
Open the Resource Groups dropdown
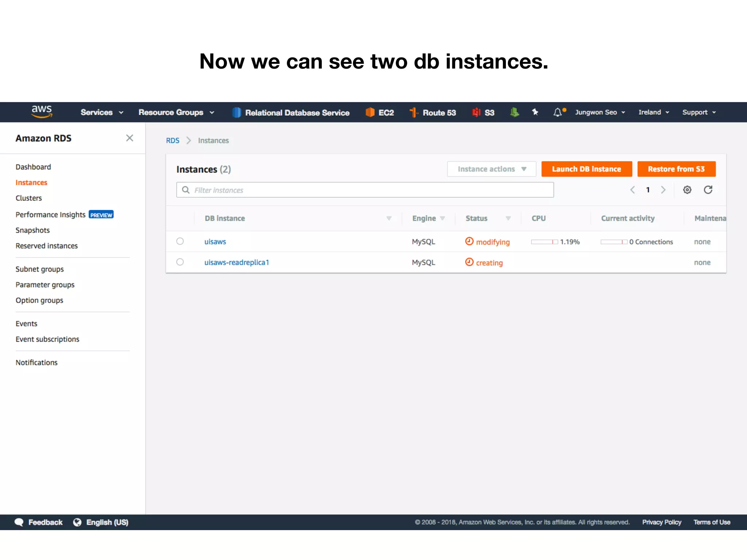point(176,112)
